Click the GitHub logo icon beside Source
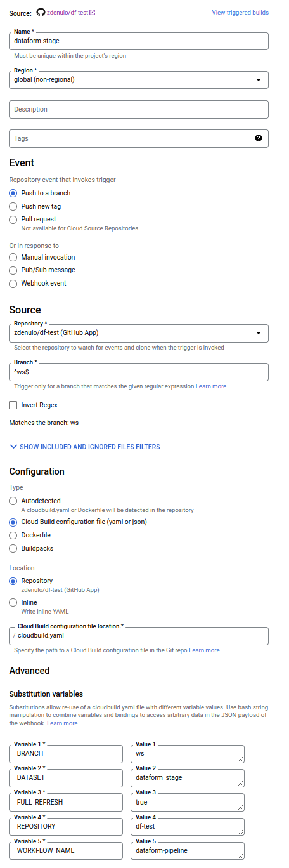 pyautogui.click(x=41, y=12)
